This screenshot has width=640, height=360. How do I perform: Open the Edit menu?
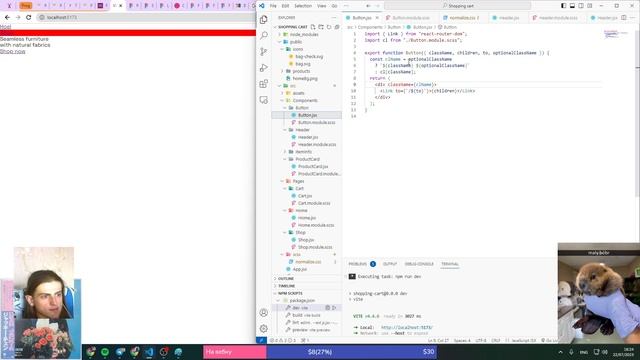coord(285,6)
